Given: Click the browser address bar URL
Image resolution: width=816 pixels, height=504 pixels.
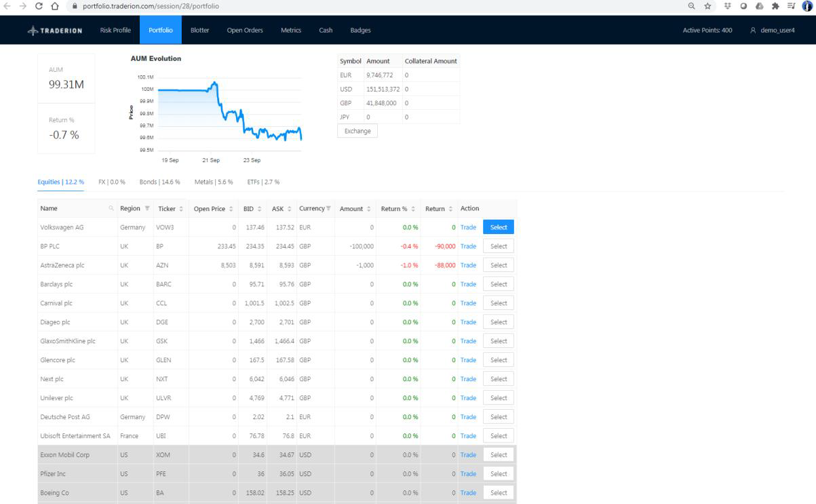Looking at the screenshot, I should [151, 6].
